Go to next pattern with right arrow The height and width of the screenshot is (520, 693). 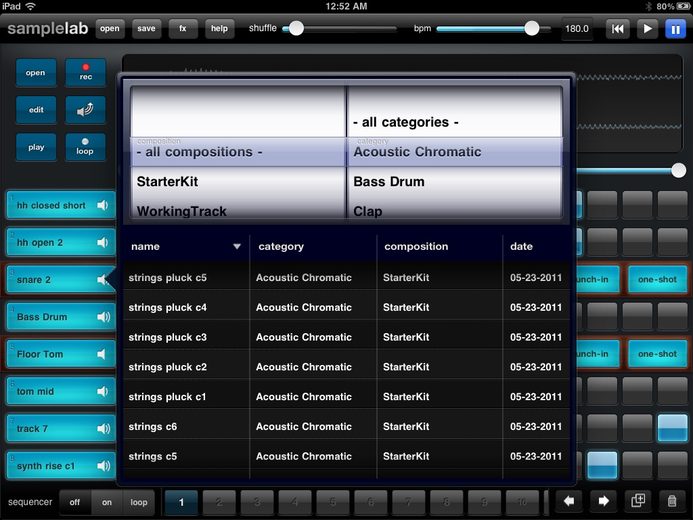click(x=603, y=501)
